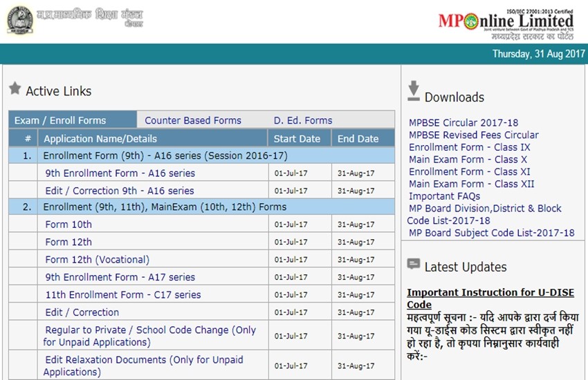Click Edit / Correction 9th - A16 series
Screen dimensions: 588x380
click(120, 191)
